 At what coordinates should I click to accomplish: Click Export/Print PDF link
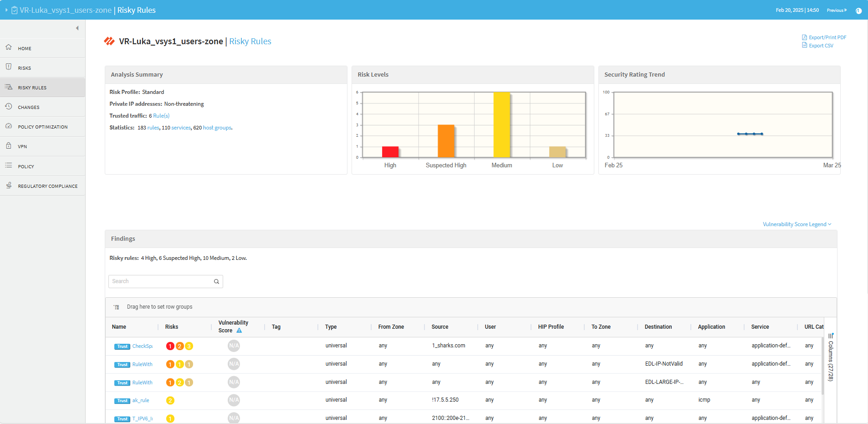coord(827,37)
